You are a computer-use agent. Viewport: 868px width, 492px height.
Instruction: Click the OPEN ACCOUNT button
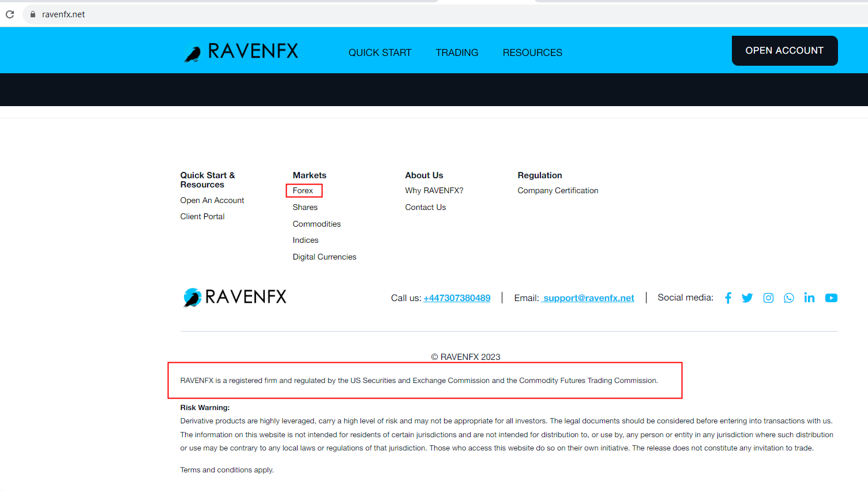[784, 51]
